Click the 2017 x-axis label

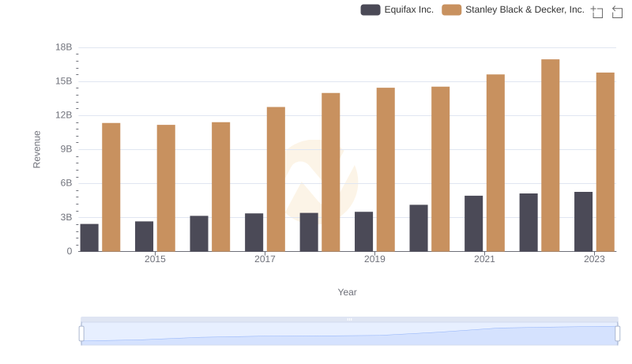pyautogui.click(x=265, y=259)
